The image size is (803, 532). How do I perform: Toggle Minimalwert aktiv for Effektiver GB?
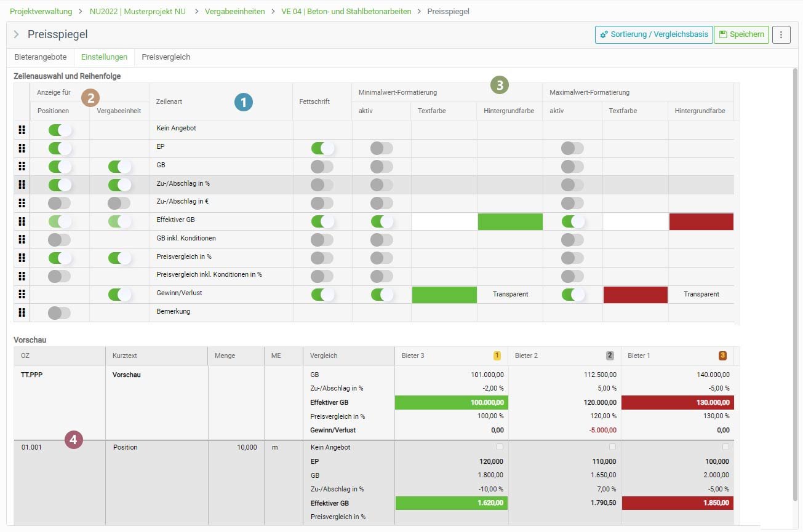(382, 221)
